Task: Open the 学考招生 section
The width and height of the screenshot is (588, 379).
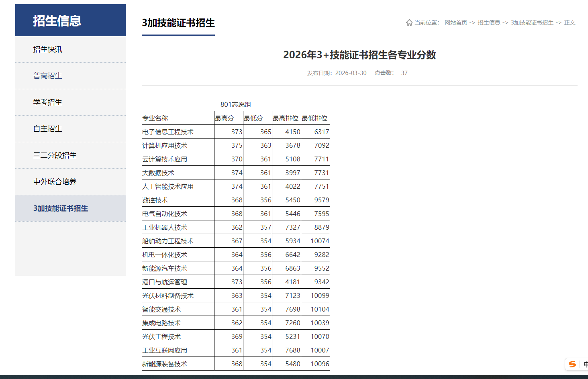Action: coord(47,102)
